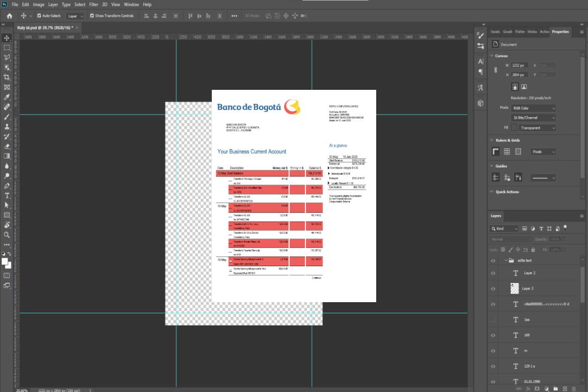Image resolution: width=588 pixels, height=392 pixels.
Task: Select the Eyedropper tool
Action: pos(7,97)
